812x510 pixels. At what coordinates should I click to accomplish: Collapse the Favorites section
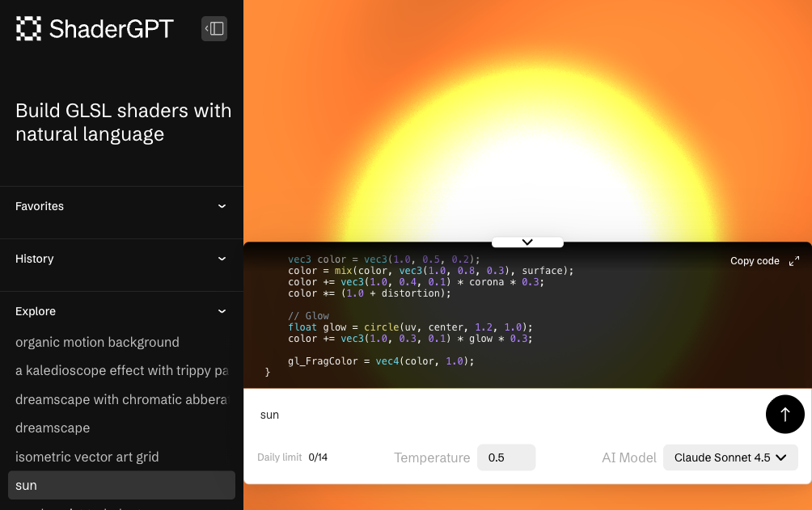click(x=222, y=206)
